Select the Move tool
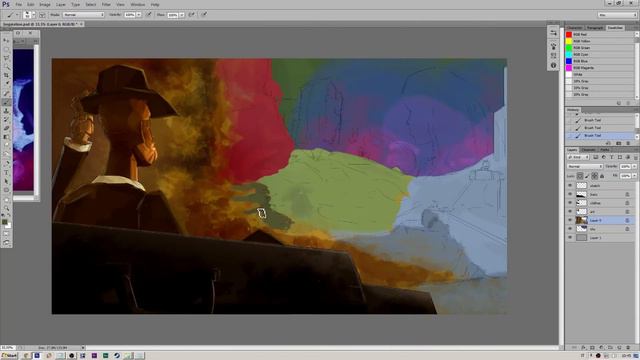Image resolution: width=640 pixels, height=360 pixels. click(x=6, y=41)
